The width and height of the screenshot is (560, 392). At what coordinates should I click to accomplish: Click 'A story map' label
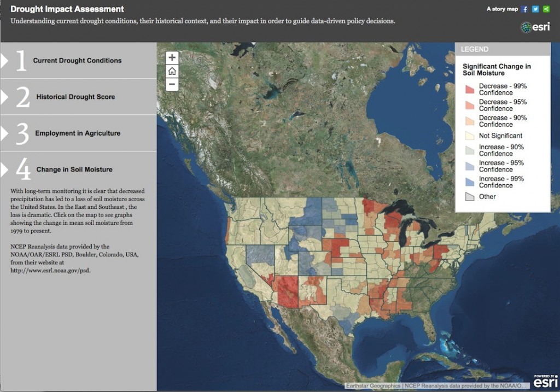click(502, 9)
